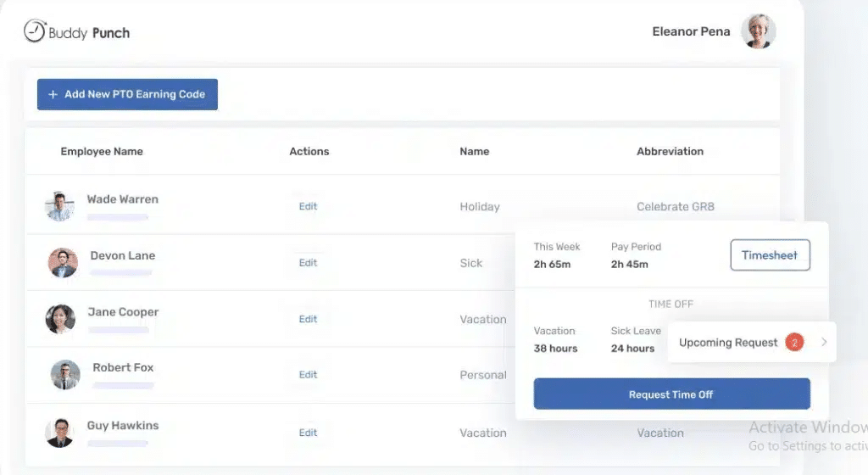
Task: Select Wade Warren's profile picture
Action: (x=60, y=206)
